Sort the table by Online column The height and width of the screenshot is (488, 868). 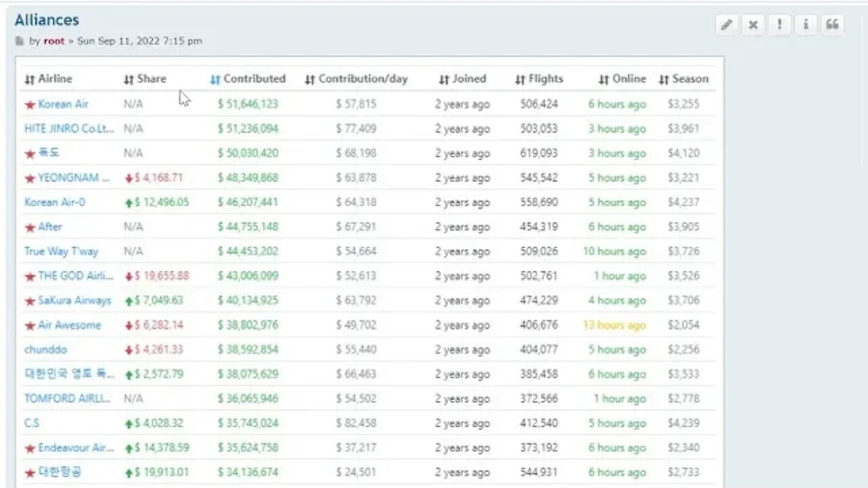tap(623, 79)
